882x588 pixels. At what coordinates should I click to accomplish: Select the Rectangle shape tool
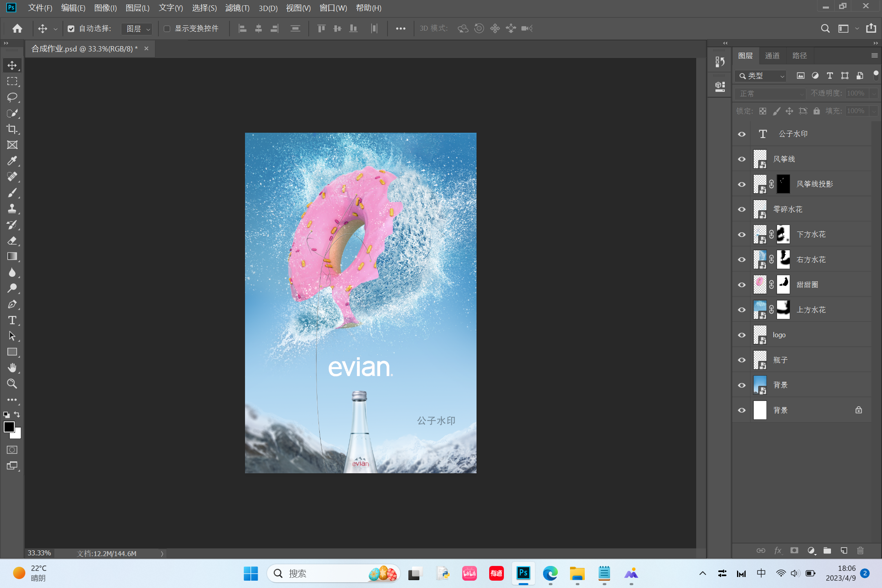point(12,352)
